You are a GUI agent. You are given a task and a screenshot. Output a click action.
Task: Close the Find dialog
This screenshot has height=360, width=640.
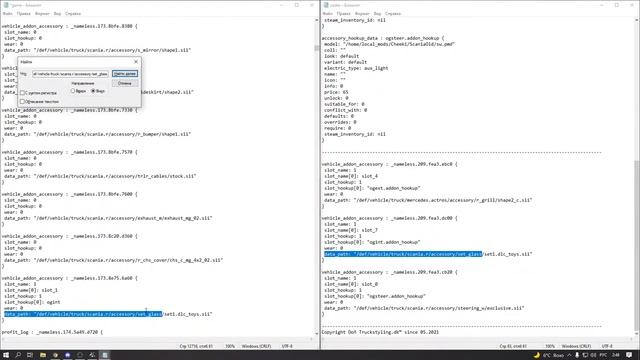click(x=136, y=62)
